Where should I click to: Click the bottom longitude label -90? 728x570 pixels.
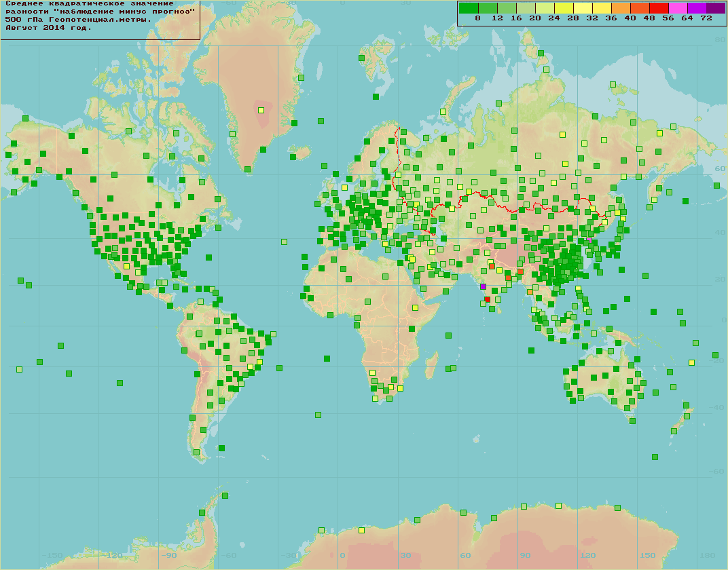coord(168,556)
